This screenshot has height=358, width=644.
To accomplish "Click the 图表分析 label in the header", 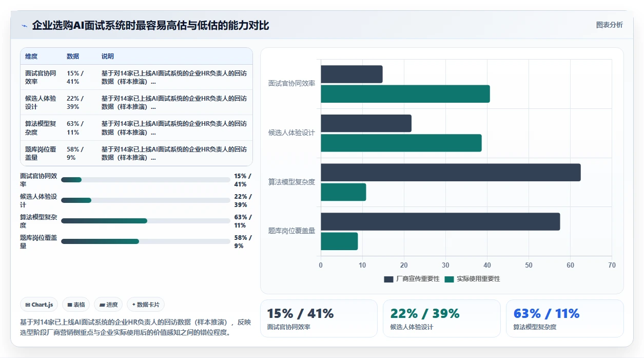I will (x=609, y=25).
